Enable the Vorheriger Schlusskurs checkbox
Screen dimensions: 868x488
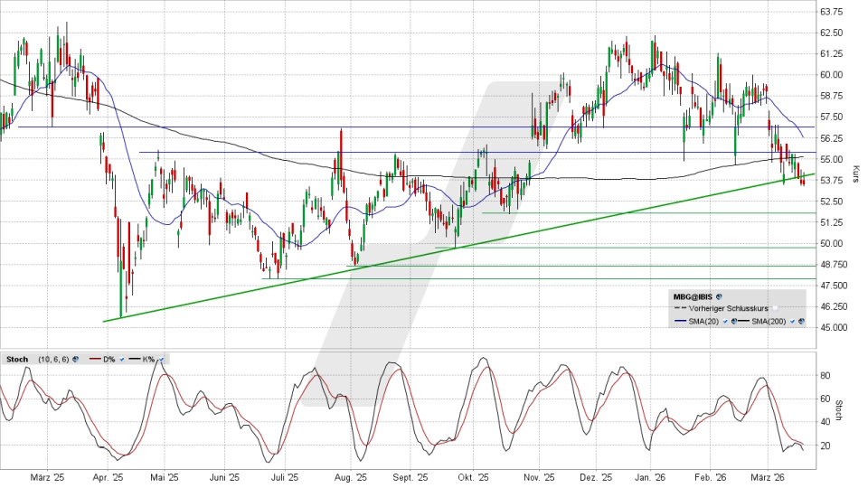pos(775,308)
